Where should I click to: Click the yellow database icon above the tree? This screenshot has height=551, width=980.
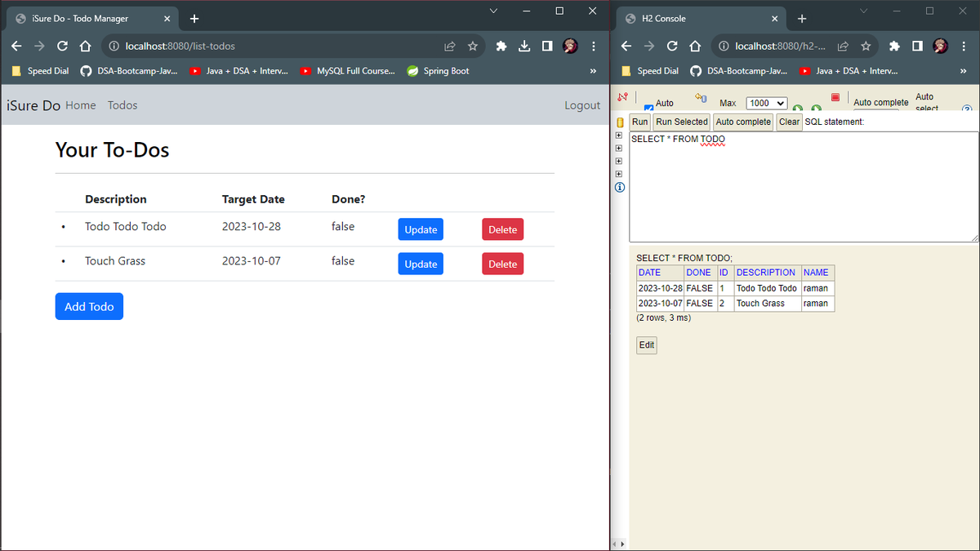click(x=618, y=122)
